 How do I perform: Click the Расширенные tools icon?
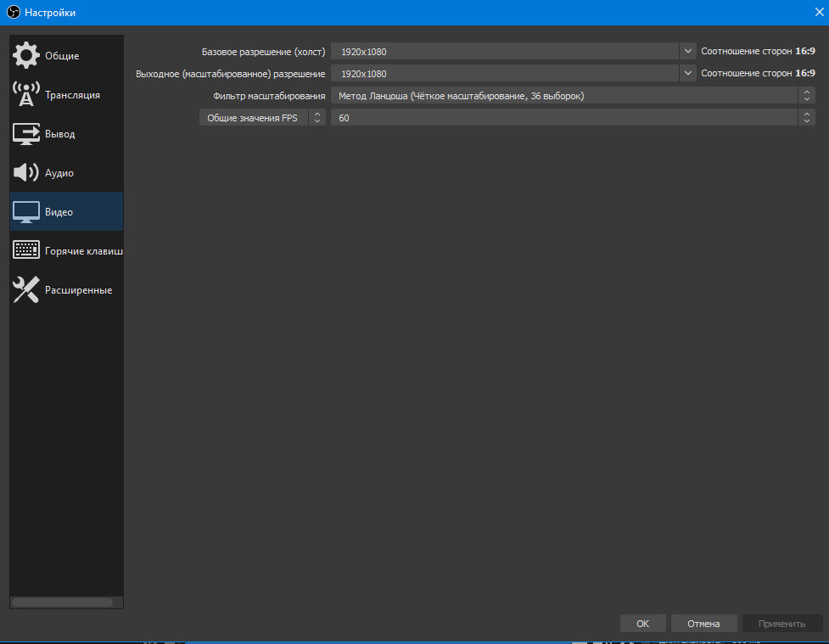26,289
